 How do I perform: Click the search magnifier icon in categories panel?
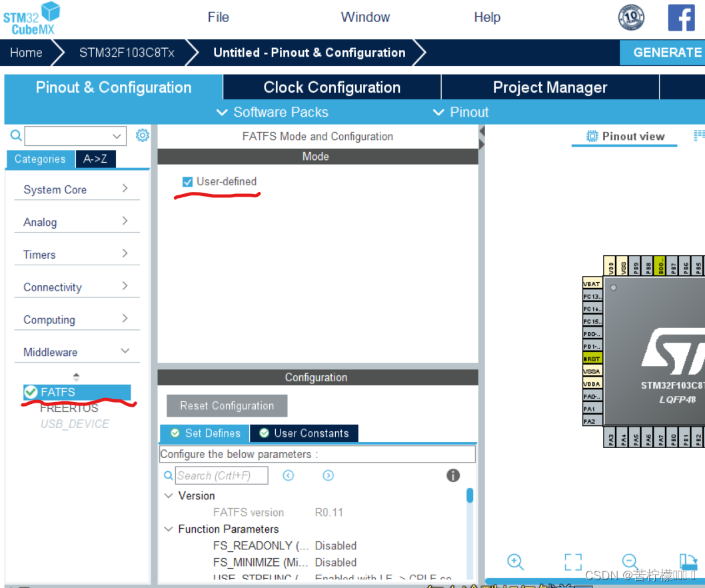click(16, 135)
